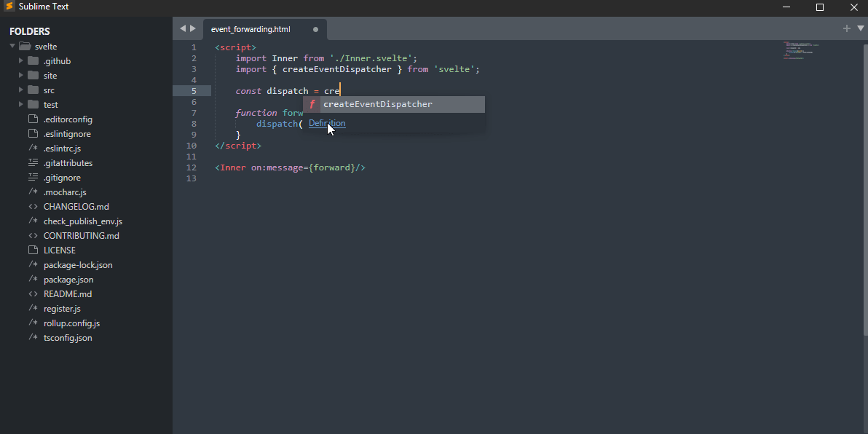Screen dimensions: 868x434
Task: Click the text icon beside .gitattributes
Action: pyautogui.click(x=33, y=163)
